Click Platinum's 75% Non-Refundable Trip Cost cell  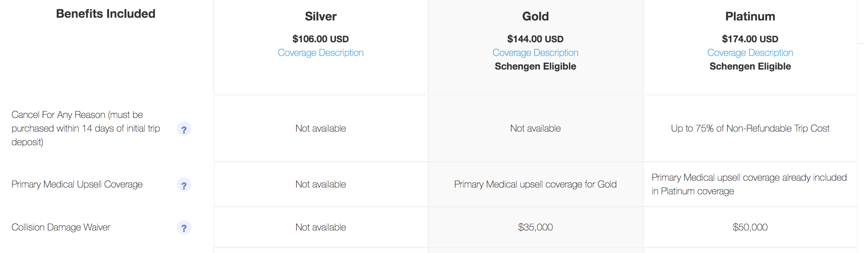(x=750, y=129)
